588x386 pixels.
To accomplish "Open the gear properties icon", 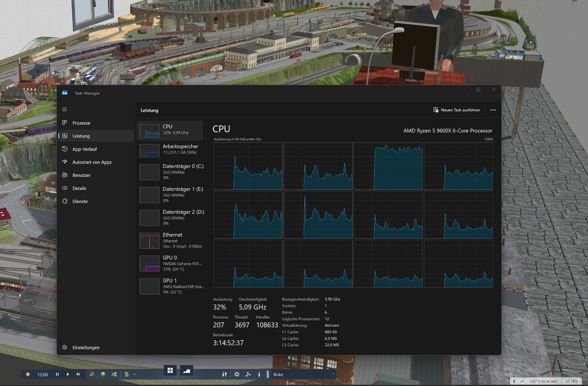I will point(237,374).
